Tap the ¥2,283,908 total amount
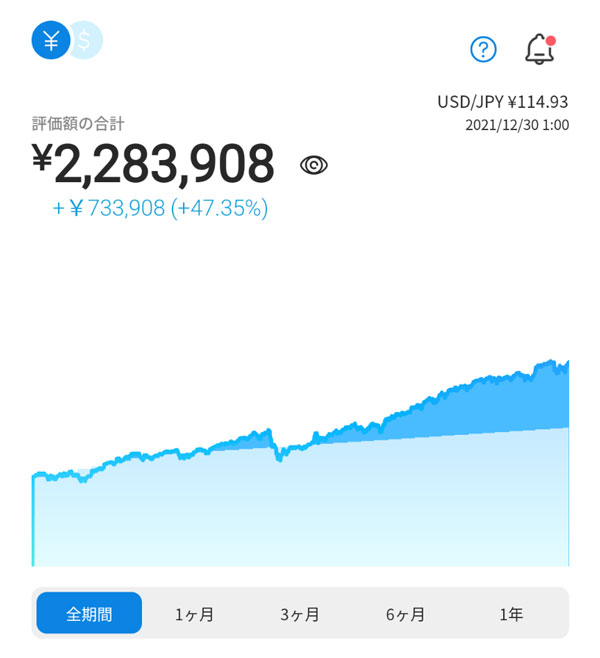The width and height of the screenshot is (600, 658). tap(153, 165)
